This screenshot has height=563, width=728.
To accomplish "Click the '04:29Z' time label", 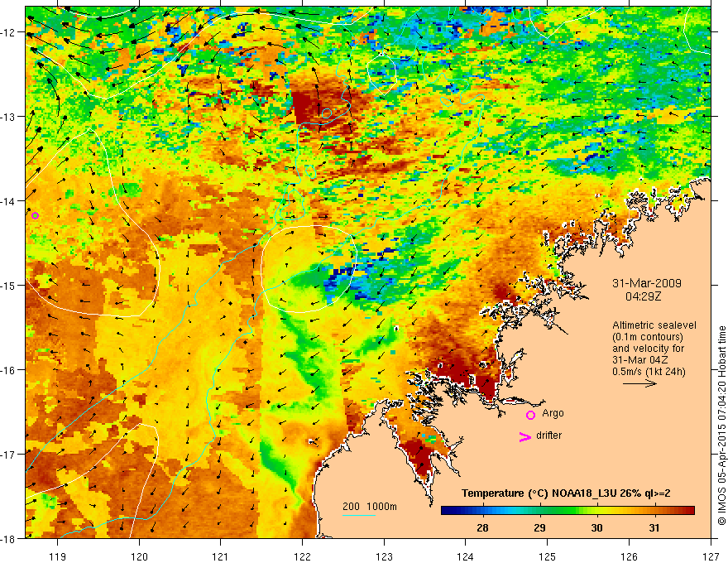I will point(643,296).
